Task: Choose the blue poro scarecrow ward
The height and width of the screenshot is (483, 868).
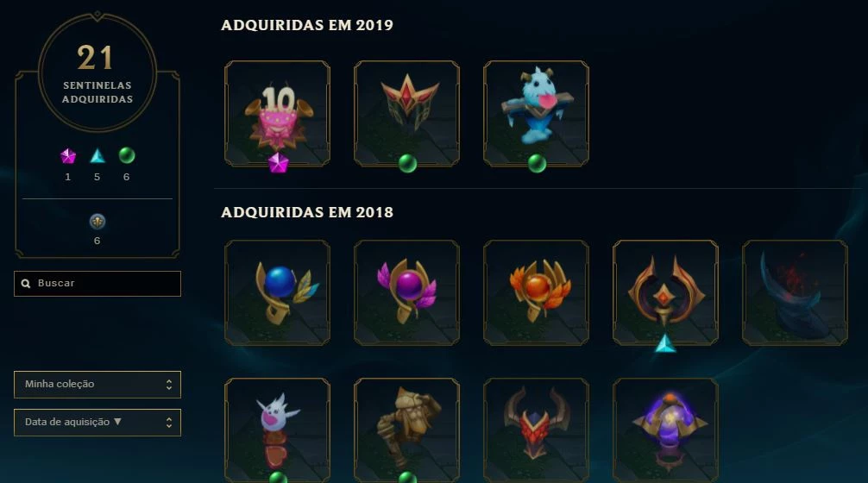Action: pos(537,114)
